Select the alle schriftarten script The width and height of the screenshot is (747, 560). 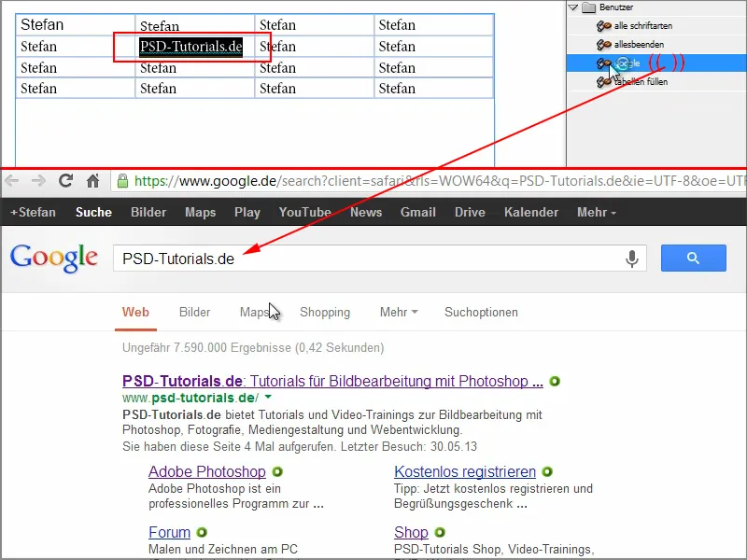point(643,26)
